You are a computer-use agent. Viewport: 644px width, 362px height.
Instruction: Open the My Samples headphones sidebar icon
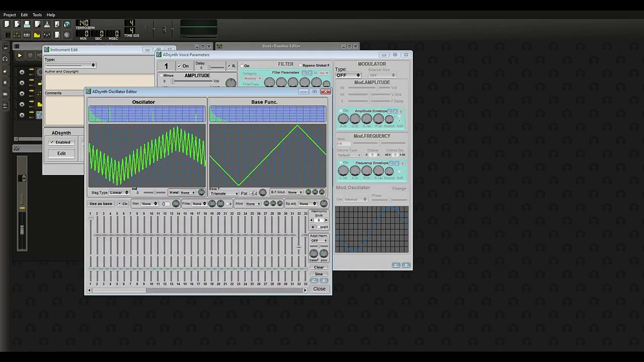(5, 59)
